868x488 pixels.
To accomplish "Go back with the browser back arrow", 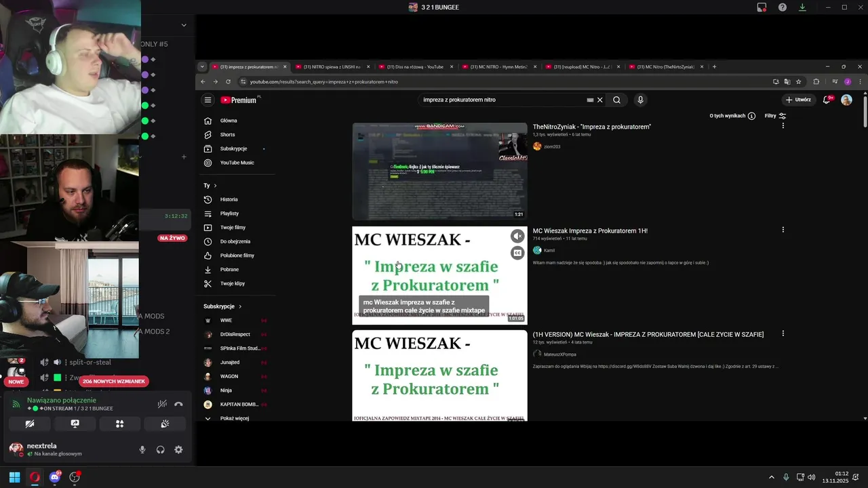I will pyautogui.click(x=203, y=81).
